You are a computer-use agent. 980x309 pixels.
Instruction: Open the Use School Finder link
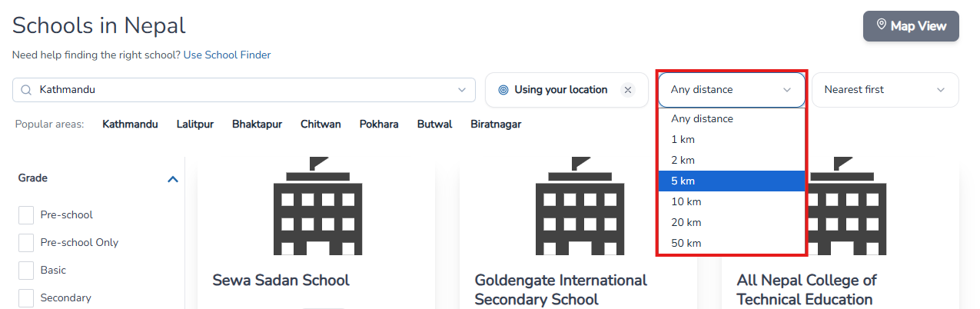[x=227, y=55]
